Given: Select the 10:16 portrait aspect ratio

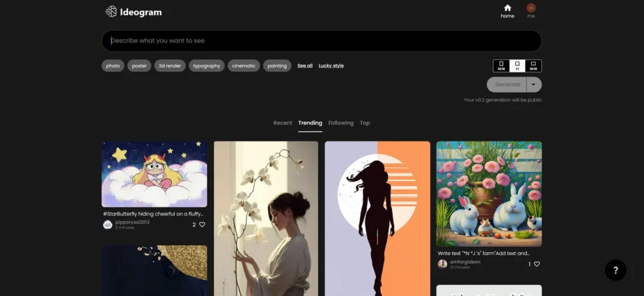Looking at the screenshot, I should (x=501, y=65).
